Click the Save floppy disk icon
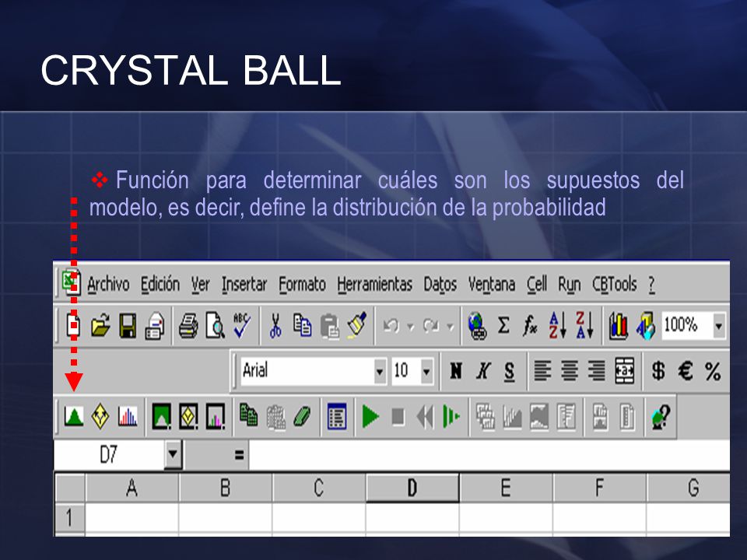747x560 pixels. [127, 326]
